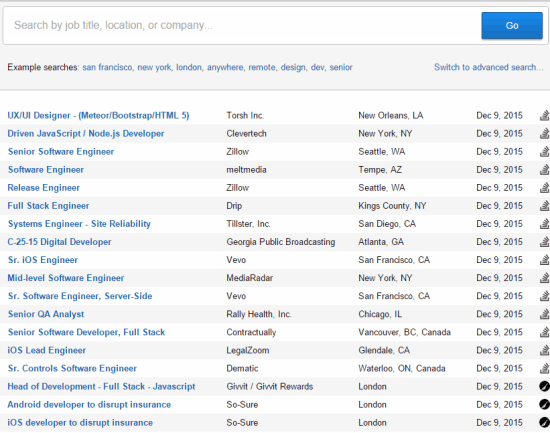Open the Driven JavaScript / Node.js Developer job
The height and width of the screenshot is (433, 550).
click(x=86, y=134)
